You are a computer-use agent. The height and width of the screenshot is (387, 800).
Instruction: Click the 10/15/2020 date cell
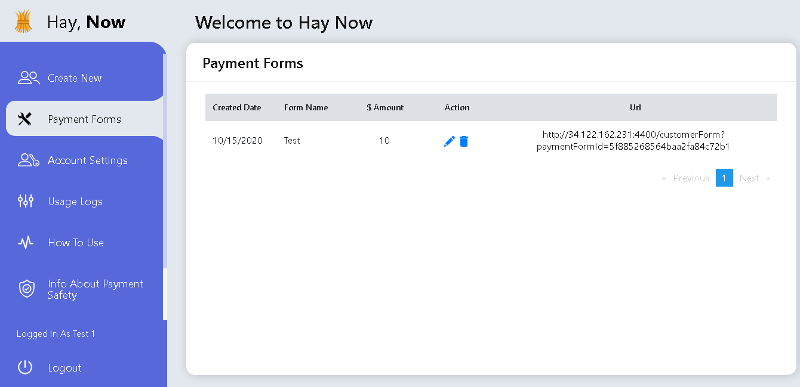coord(237,141)
